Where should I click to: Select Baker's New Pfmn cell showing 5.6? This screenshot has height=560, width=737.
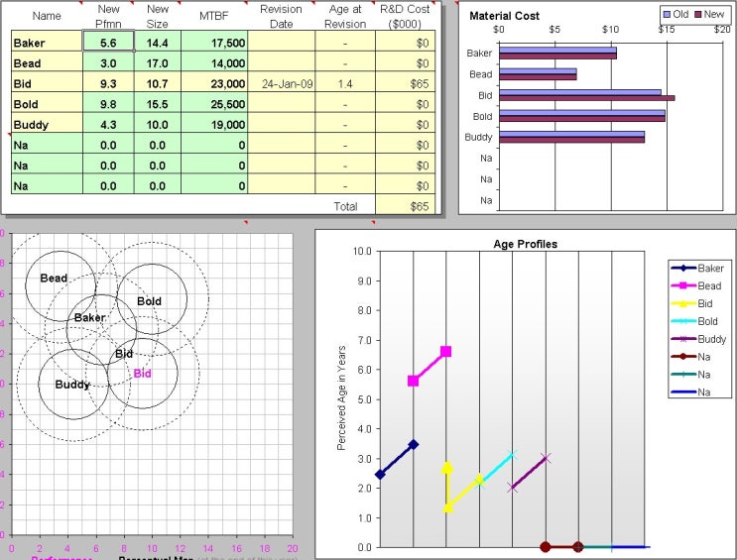tap(108, 44)
